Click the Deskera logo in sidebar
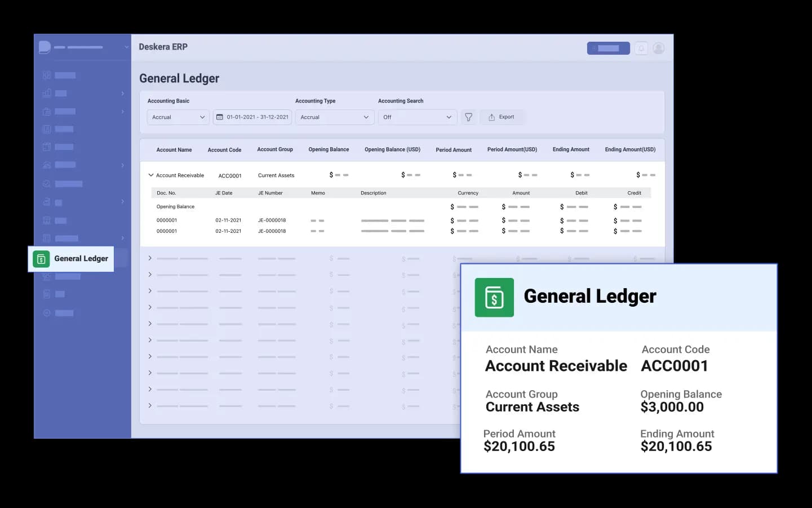Image resolution: width=812 pixels, height=508 pixels. [45, 47]
